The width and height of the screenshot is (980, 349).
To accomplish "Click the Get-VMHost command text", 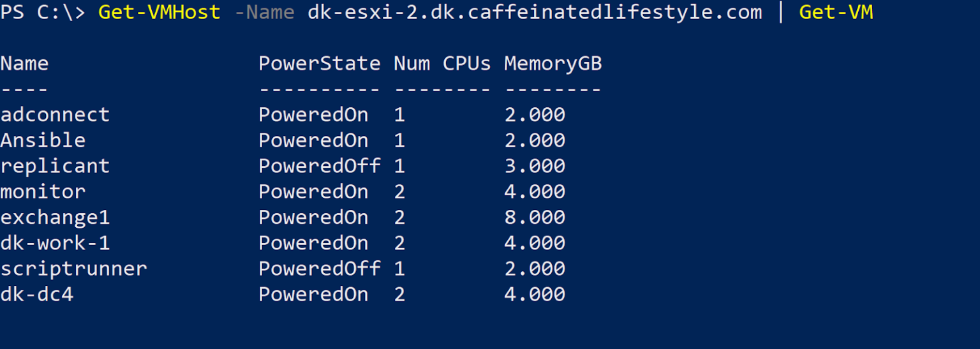I will tap(160, 11).
